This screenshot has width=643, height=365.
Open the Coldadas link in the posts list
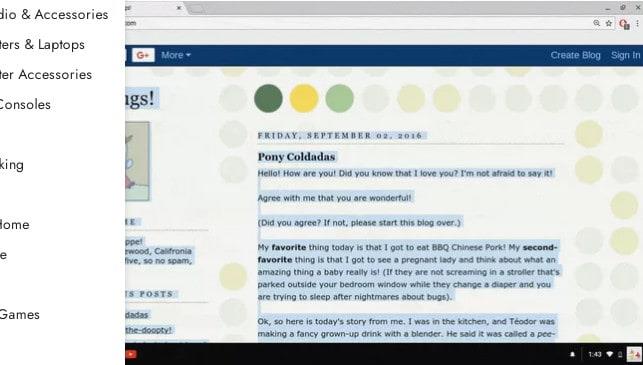(137, 315)
